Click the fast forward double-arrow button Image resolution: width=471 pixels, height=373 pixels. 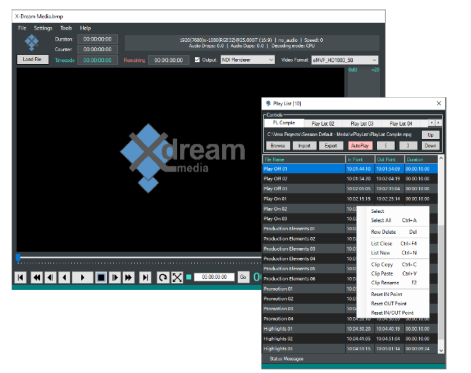[x=128, y=277]
